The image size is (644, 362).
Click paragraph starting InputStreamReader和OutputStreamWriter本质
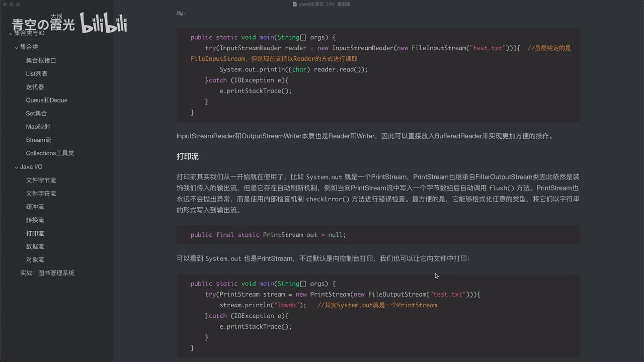tap(365, 136)
